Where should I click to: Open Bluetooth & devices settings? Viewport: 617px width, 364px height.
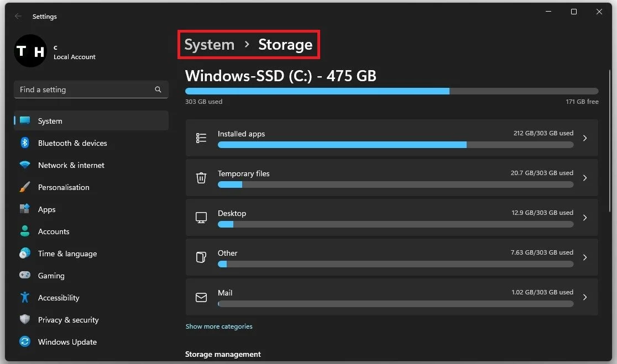coord(91,143)
